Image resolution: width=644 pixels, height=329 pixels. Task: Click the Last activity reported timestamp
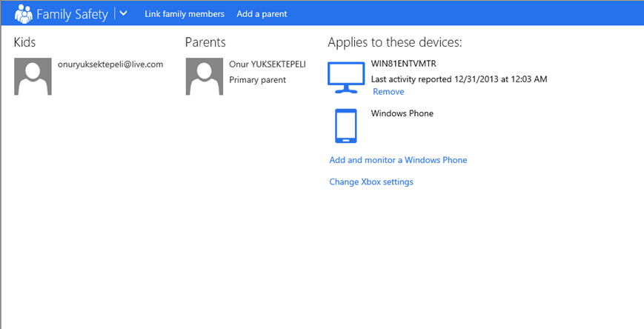tap(459, 79)
